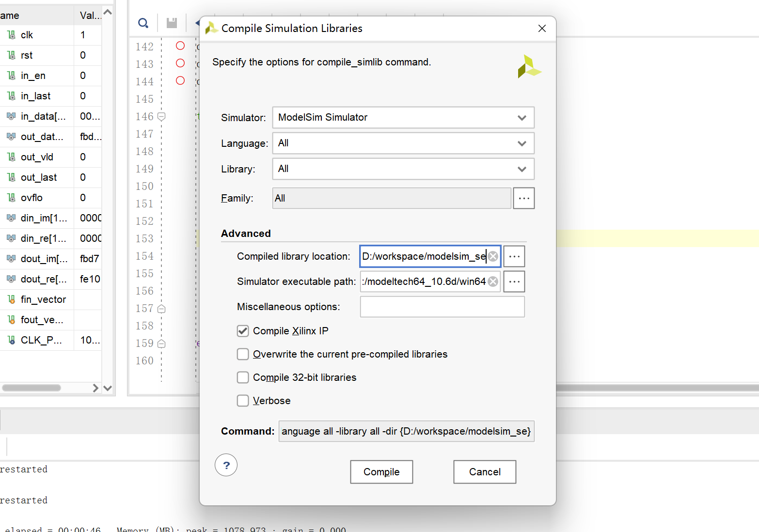Click the Command text field
The image size is (759, 532).
(x=406, y=431)
